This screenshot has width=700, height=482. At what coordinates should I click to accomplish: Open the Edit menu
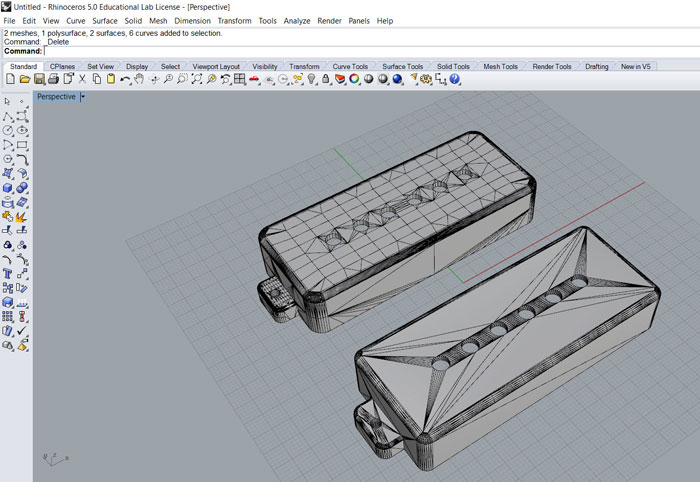(29, 21)
